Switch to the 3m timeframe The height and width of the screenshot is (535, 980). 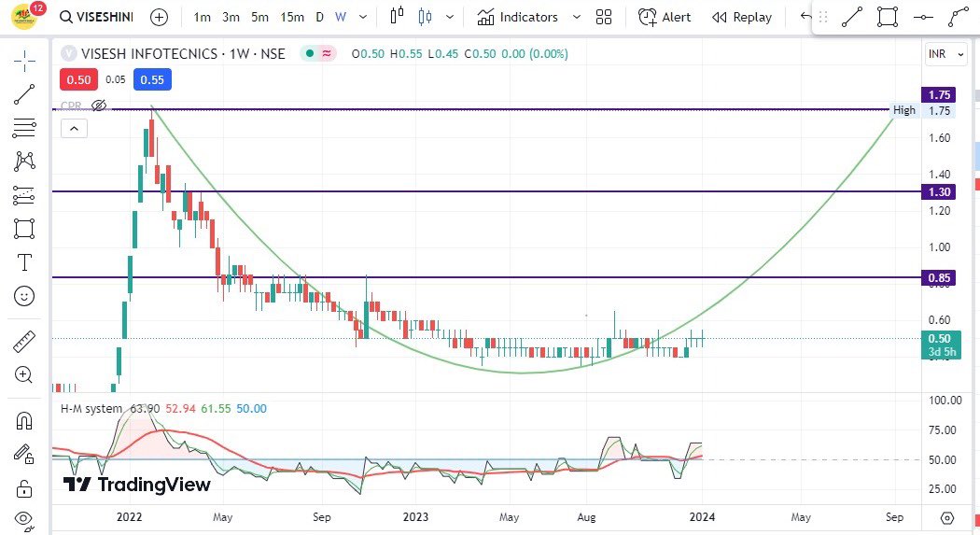pos(231,17)
